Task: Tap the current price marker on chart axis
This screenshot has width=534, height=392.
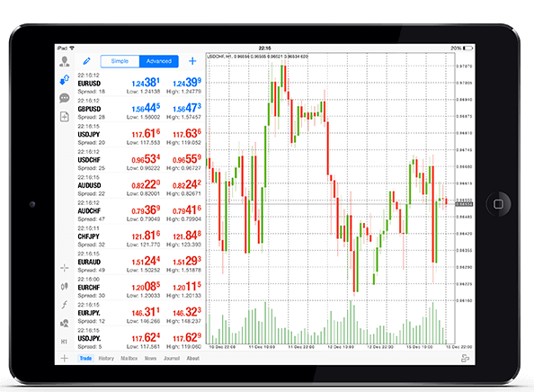Action: [x=464, y=204]
